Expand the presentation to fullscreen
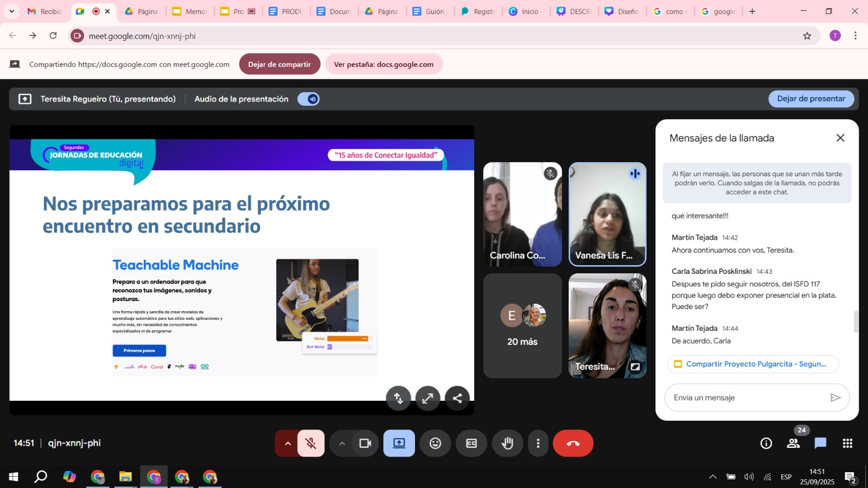 click(427, 399)
